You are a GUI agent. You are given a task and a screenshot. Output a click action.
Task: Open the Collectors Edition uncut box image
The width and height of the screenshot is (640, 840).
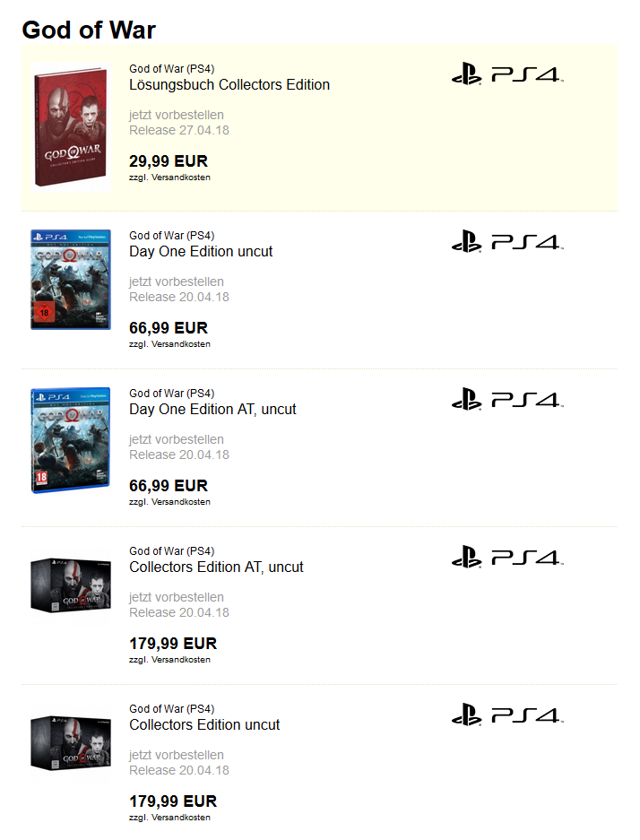click(71, 743)
